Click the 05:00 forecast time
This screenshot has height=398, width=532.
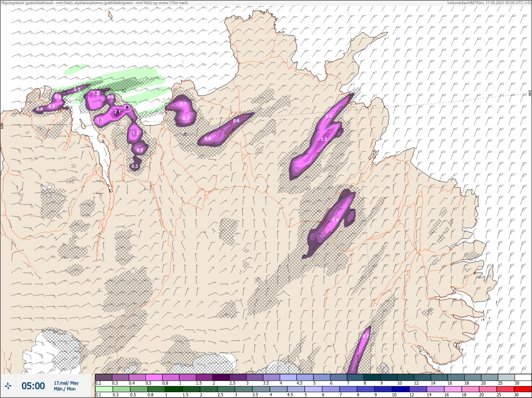coord(33,386)
